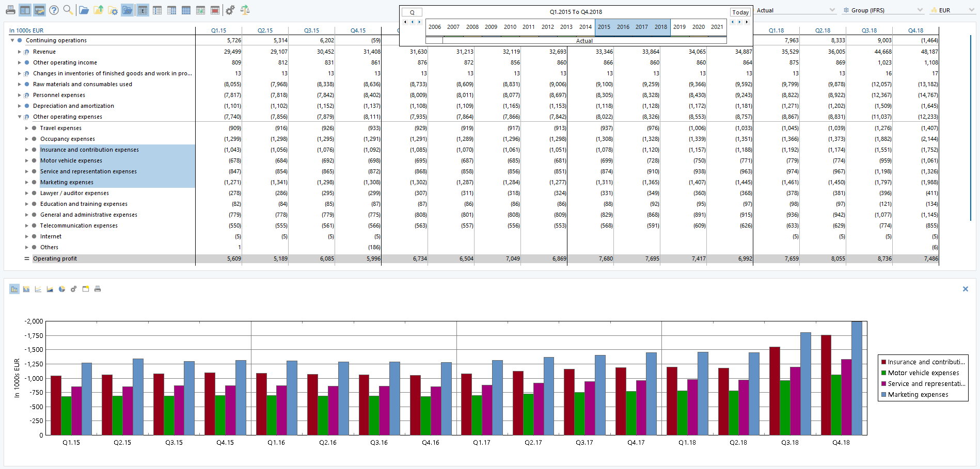Open chart settings gears icon
Image resolution: width=980 pixels, height=469 pixels.
coord(74,289)
